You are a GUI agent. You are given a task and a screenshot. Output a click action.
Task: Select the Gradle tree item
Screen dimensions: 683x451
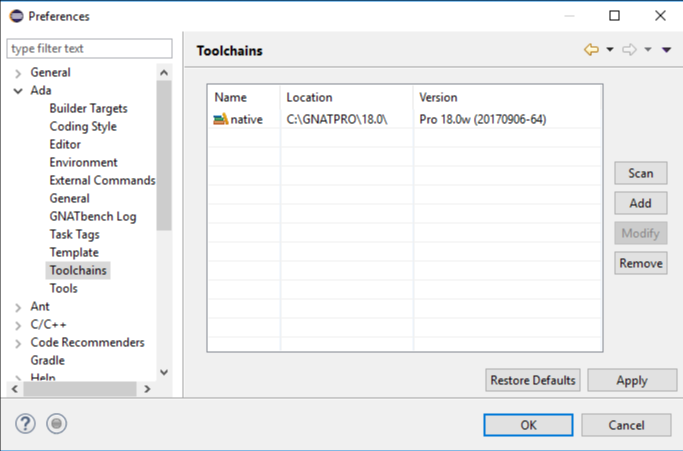[x=47, y=360]
